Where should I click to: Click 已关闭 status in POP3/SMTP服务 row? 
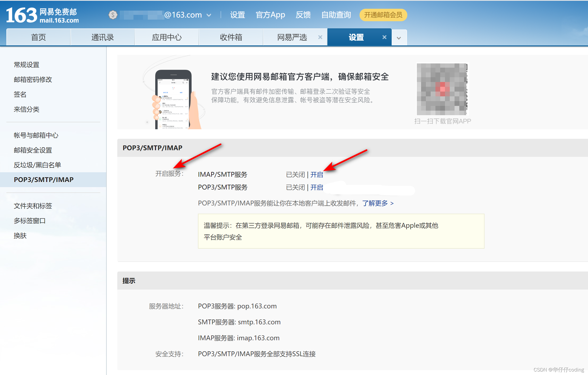(295, 187)
